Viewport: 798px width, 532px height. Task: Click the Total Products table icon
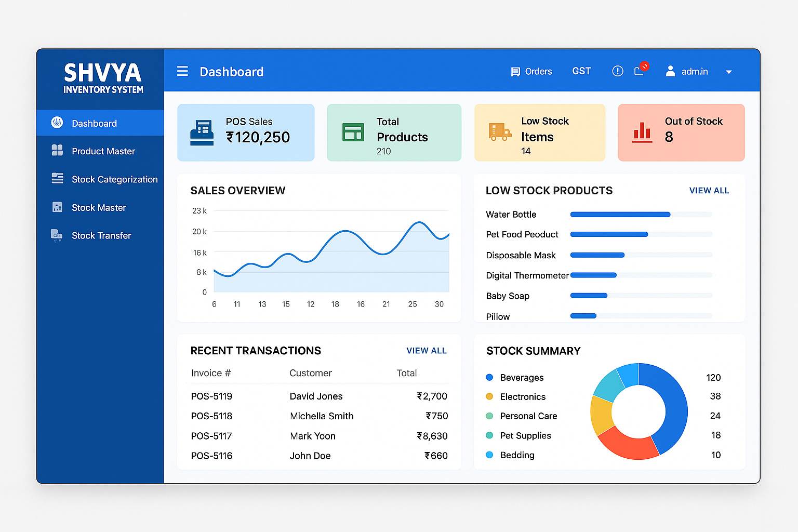click(353, 132)
